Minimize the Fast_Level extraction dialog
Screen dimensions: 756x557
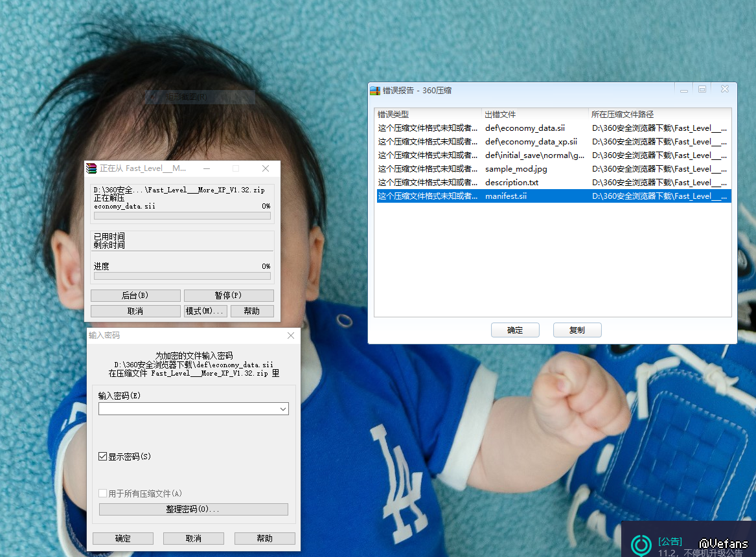pos(207,168)
